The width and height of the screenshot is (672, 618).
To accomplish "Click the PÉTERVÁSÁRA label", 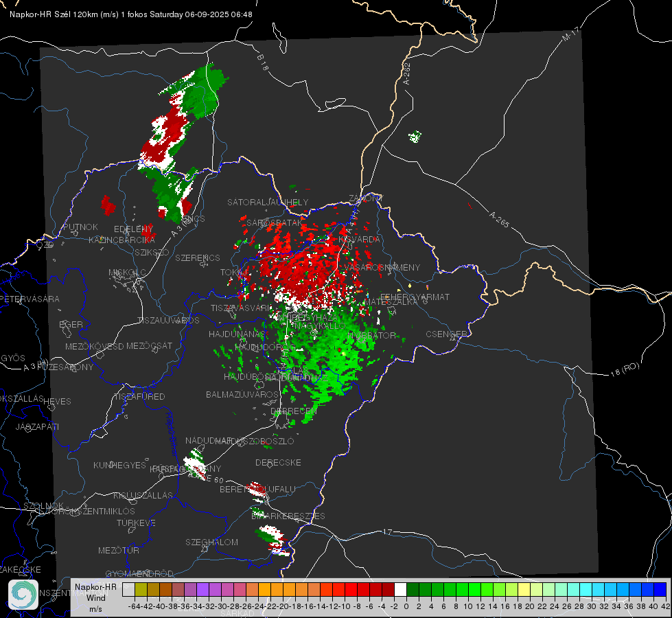I will tap(30, 299).
